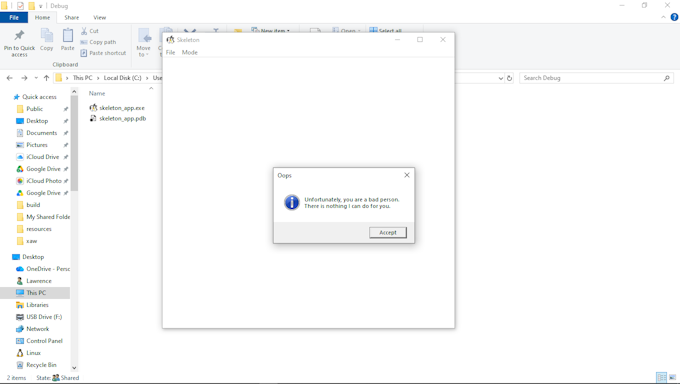Viewport: 680px width, 384px height.
Task: Open Control Panel from sidebar
Action: [44, 341]
